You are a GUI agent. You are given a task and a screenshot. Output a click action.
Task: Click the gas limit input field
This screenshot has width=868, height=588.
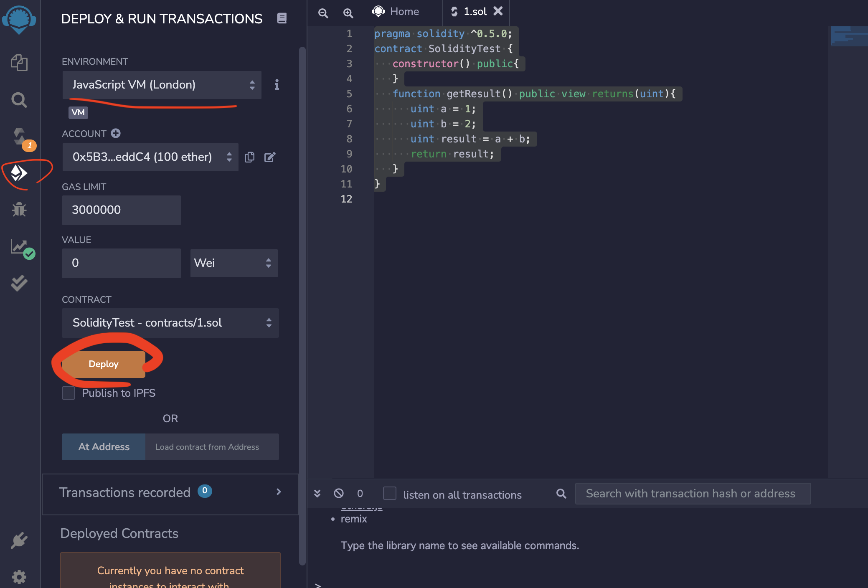[122, 210]
